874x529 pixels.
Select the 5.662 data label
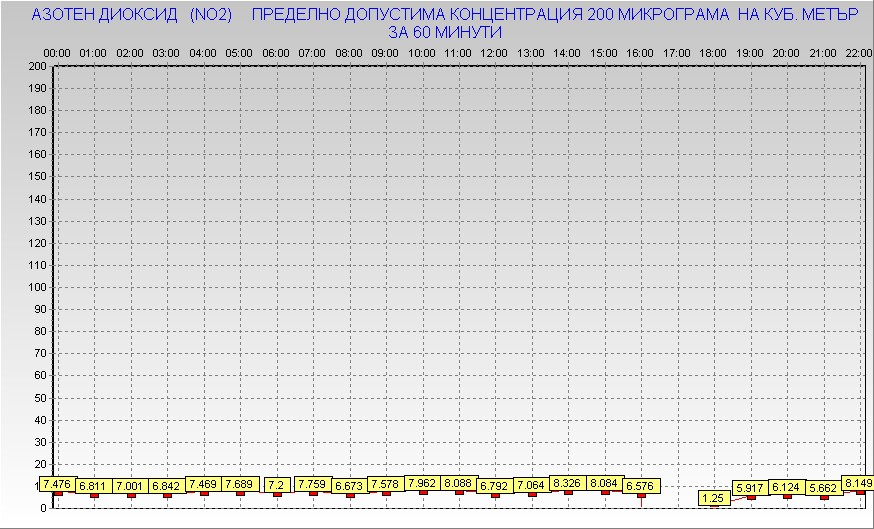[823, 489]
